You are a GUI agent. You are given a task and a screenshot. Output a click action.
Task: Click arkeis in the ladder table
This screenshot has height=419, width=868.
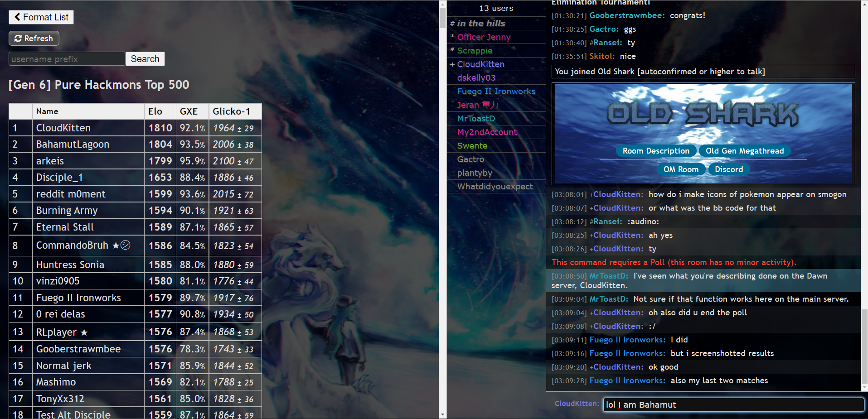click(x=50, y=161)
